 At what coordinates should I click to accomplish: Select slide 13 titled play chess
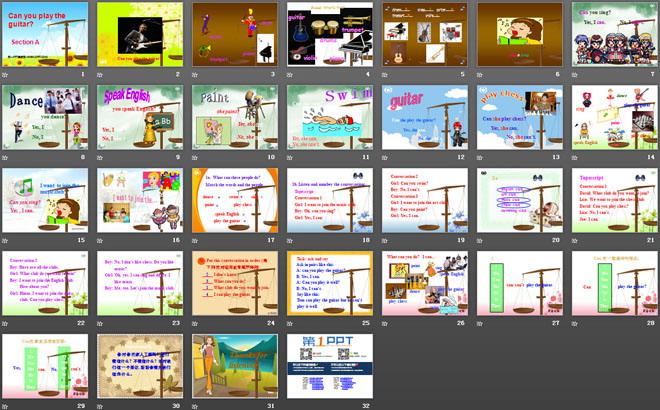[520, 117]
